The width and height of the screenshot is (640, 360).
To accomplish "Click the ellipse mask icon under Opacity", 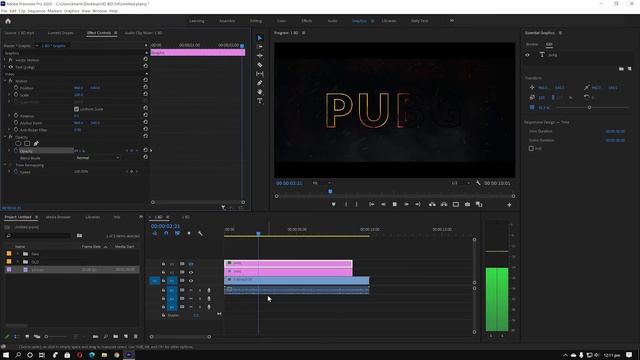I will click(x=18, y=144).
